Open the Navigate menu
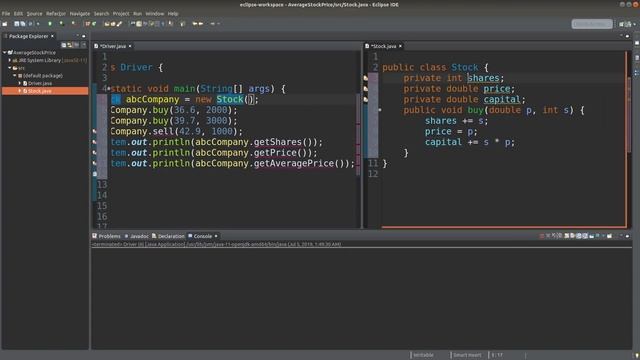The height and width of the screenshot is (360, 640). coord(80,13)
